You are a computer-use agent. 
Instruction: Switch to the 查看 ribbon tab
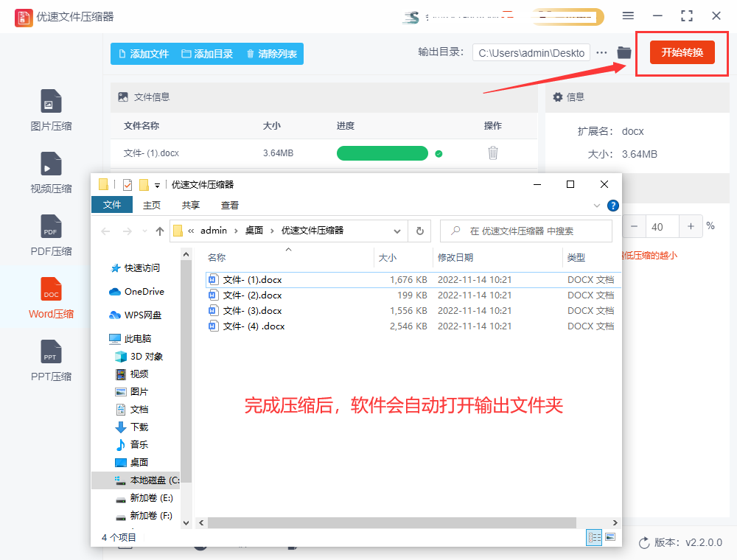pyautogui.click(x=229, y=205)
